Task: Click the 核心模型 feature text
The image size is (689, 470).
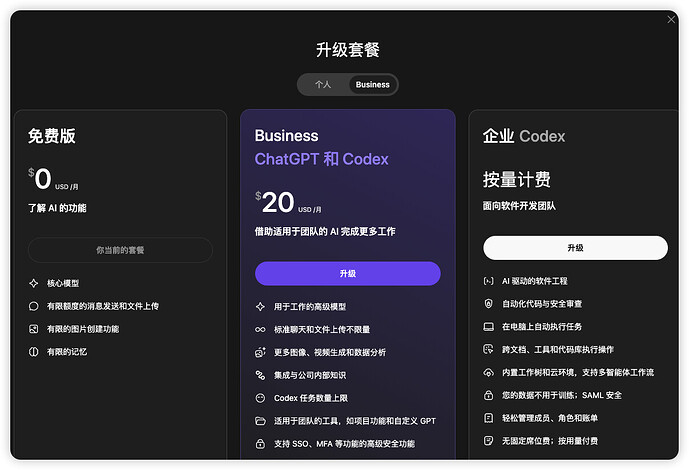Action: (x=63, y=283)
